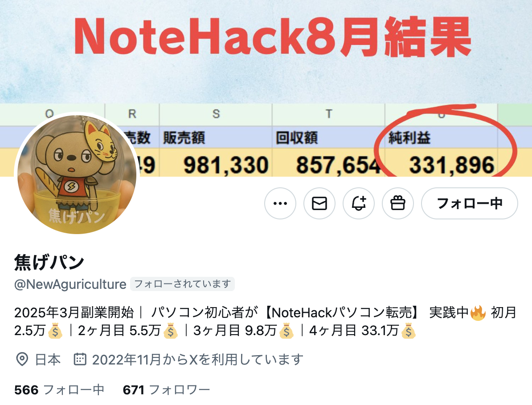Screen dimensions: 532x405
Task: Click the location pin icon beside 日本
Action: coord(22,359)
